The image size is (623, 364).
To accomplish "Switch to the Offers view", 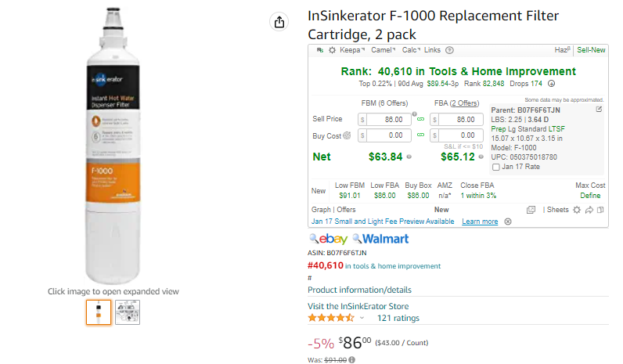I will coord(346,210).
